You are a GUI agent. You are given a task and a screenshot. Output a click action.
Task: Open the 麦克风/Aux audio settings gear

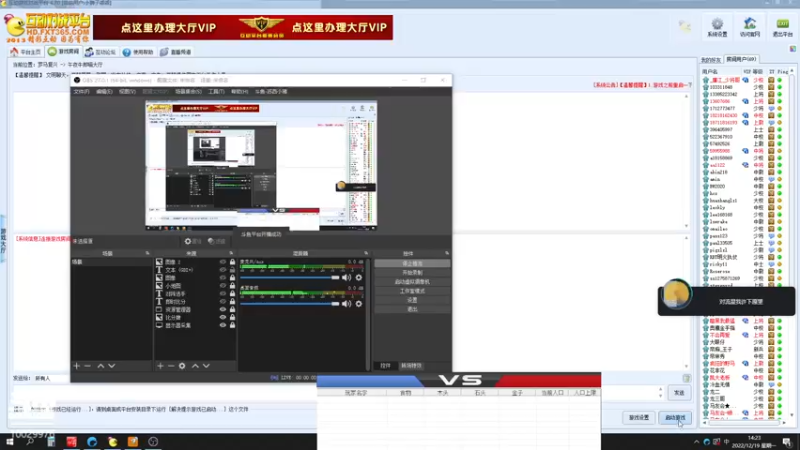[x=359, y=278]
